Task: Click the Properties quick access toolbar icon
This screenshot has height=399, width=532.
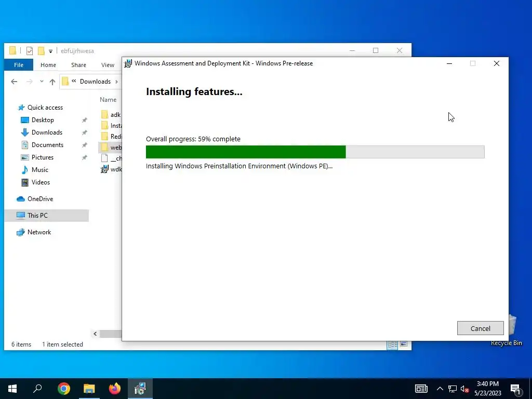Action: (x=30, y=51)
